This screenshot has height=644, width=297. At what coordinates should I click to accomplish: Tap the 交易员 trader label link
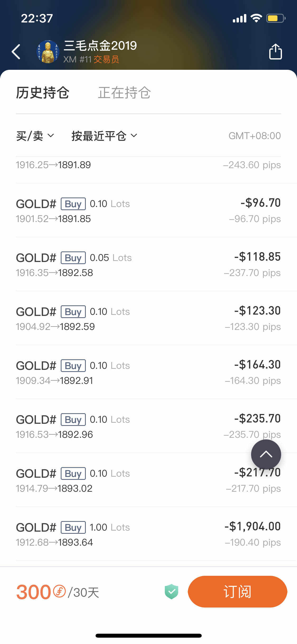click(106, 59)
